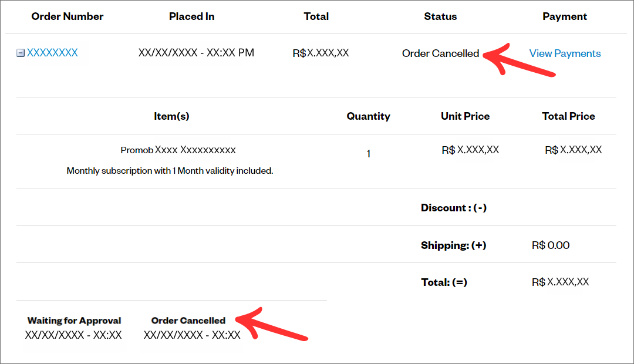Click the Shipping R$ 0.00 value
The width and height of the screenshot is (634, 364).
[551, 245]
